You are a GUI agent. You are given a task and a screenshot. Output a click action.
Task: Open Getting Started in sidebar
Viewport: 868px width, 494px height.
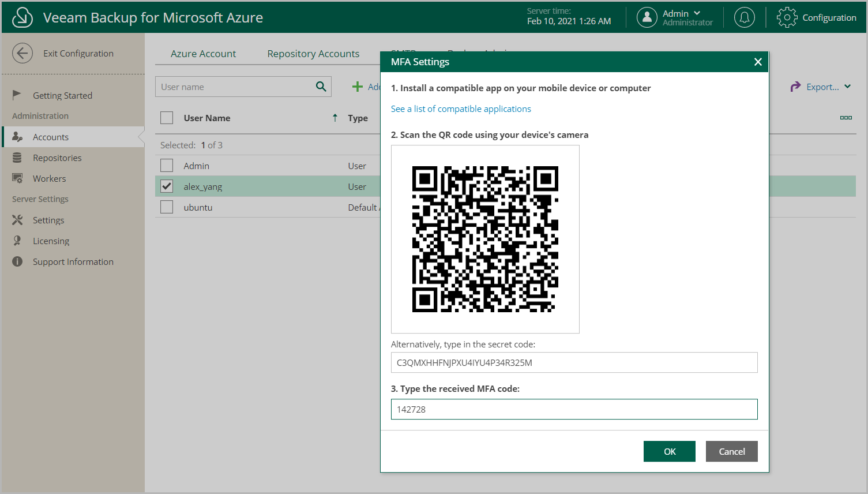point(62,95)
